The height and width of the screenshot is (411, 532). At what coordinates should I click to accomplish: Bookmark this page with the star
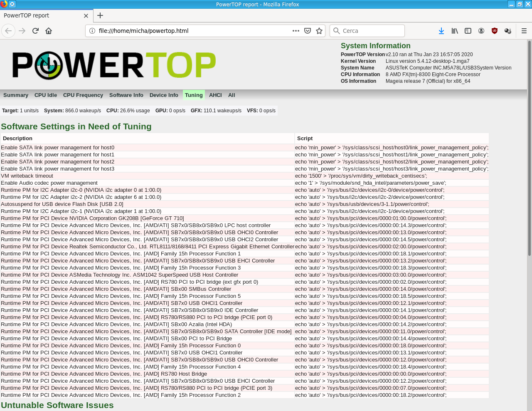point(319,31)
